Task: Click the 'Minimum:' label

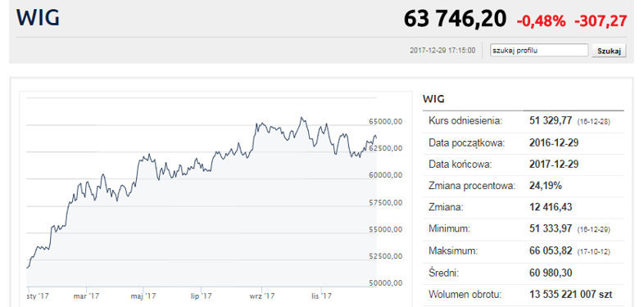Action: [449, 229]
